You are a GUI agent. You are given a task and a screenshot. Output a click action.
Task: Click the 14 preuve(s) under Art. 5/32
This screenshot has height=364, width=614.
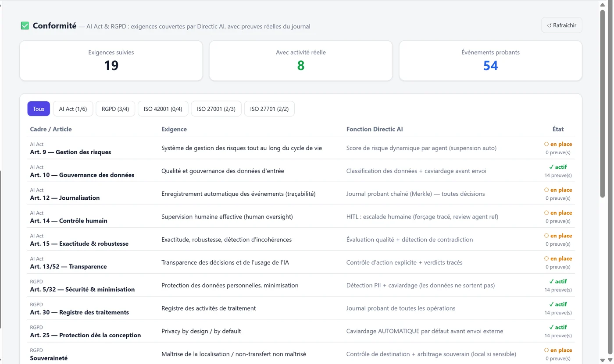coord(558,290)
